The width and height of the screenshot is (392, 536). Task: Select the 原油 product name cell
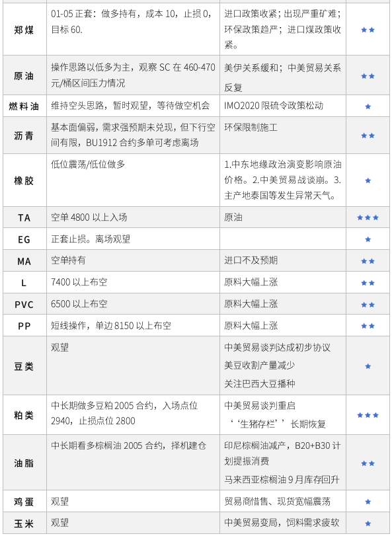coord(24,75)
